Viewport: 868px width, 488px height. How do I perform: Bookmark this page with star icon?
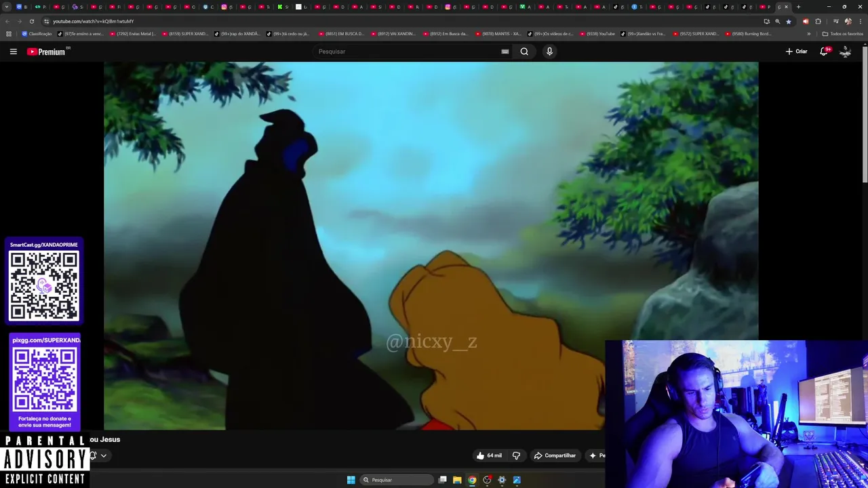(x=788, y=21)
